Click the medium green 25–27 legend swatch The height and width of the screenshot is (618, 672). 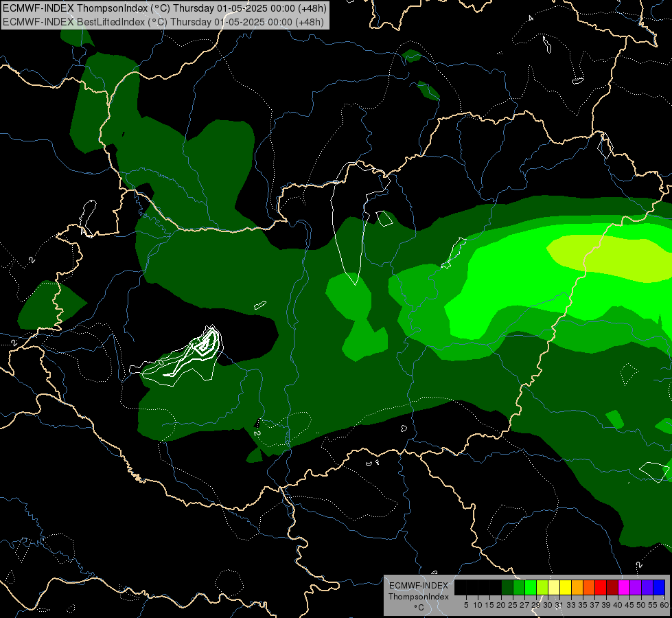pos(519,587)
